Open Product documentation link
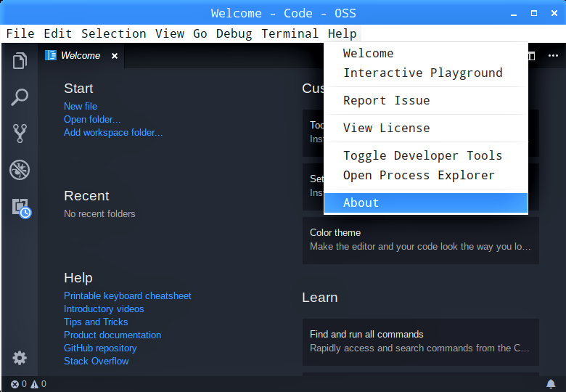The width and height of the screenshot is (566, 392). (x=112, y=335)
